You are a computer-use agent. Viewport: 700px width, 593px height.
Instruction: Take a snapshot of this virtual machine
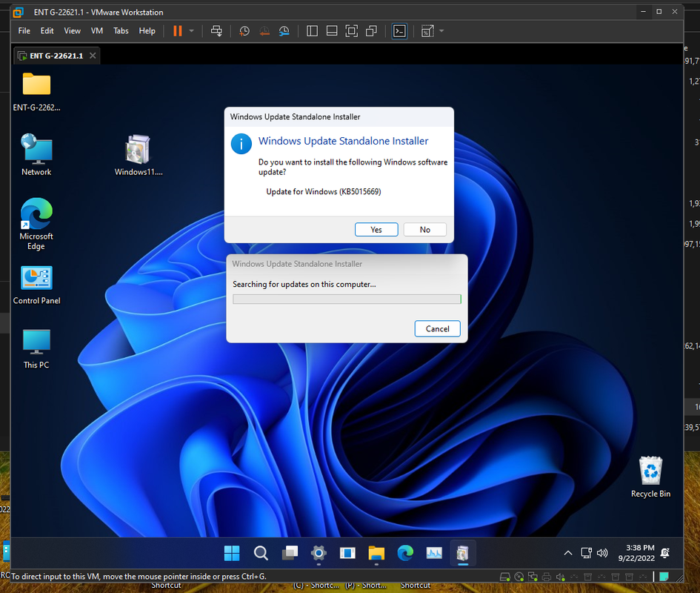coord(244,31)
